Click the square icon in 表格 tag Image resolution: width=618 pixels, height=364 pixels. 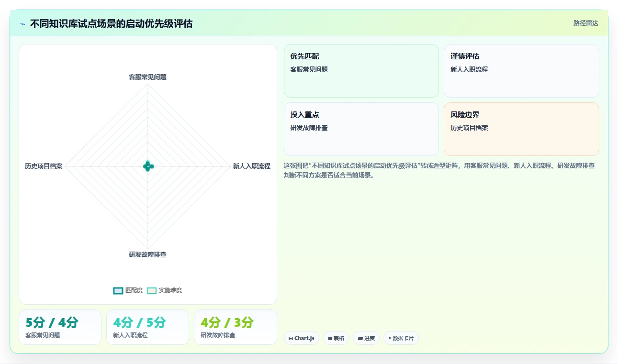point(330,338)
